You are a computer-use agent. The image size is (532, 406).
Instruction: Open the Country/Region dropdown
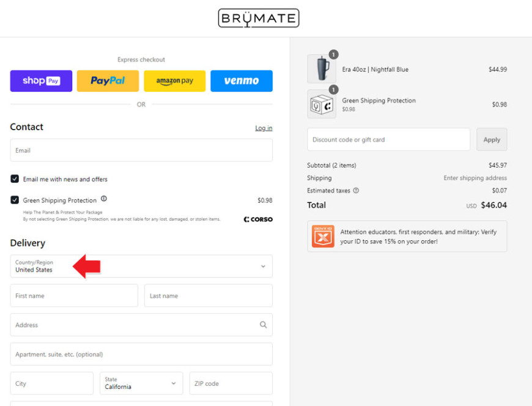pyautogui.click(x=141, y=266)
